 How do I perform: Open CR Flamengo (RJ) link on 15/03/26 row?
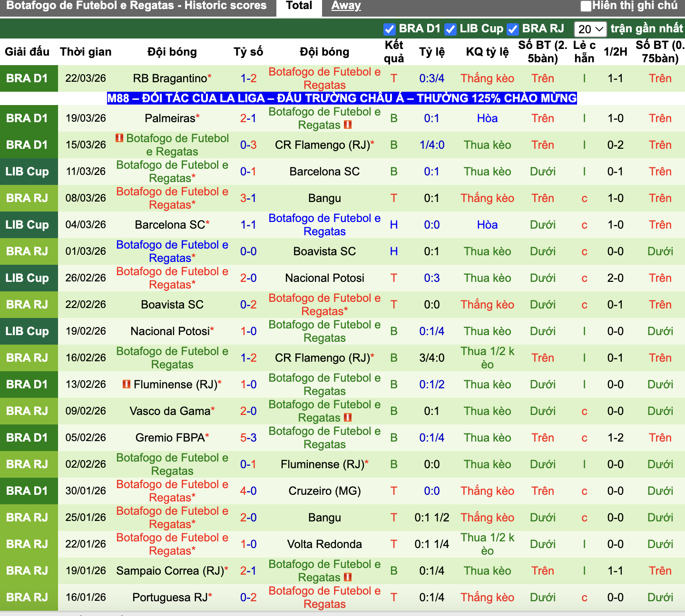pyautogui.click(x=323, y=145)
